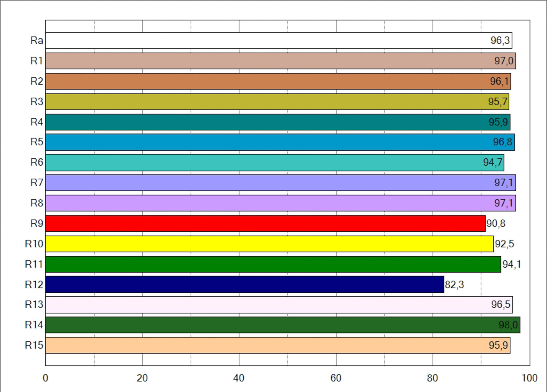Click the R14 row label

tap(34, 325)
